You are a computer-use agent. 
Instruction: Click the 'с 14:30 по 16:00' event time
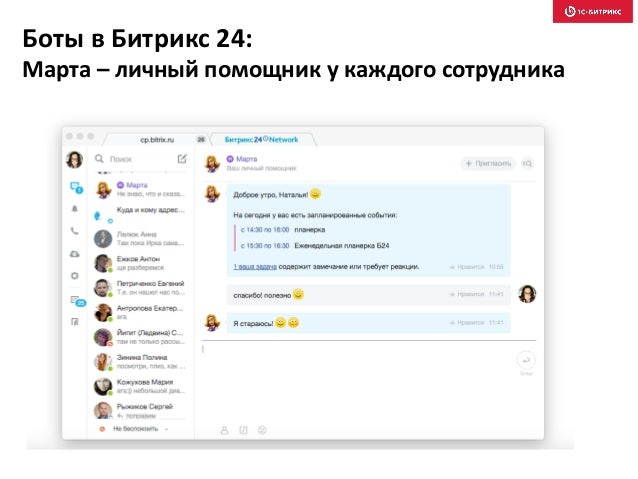coord(265,230)
